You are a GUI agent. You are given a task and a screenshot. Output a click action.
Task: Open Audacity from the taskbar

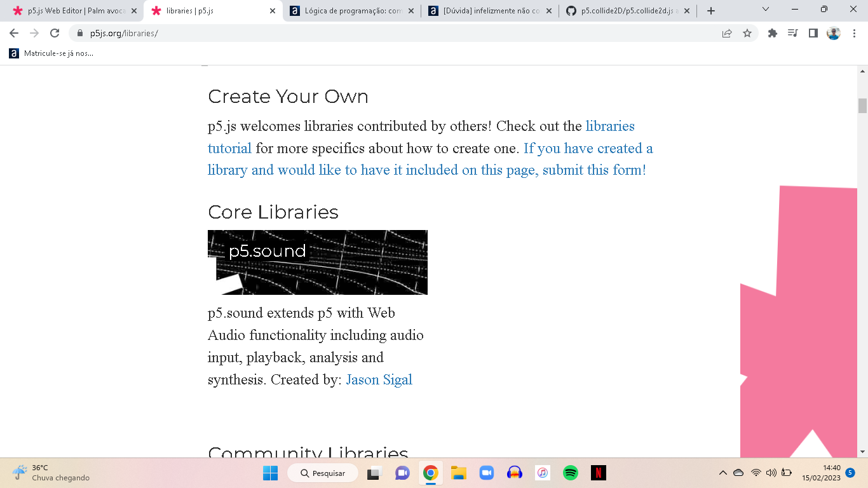coord(514,473)
